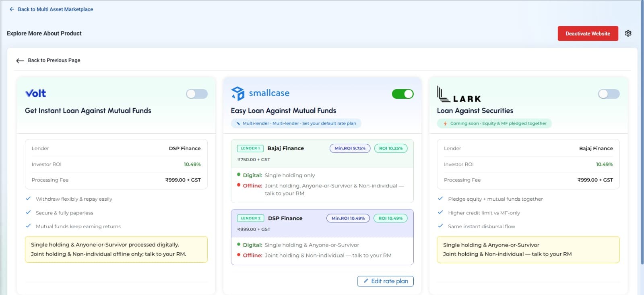Click green Digital dot under DSP Finance lender

[239, 245]
